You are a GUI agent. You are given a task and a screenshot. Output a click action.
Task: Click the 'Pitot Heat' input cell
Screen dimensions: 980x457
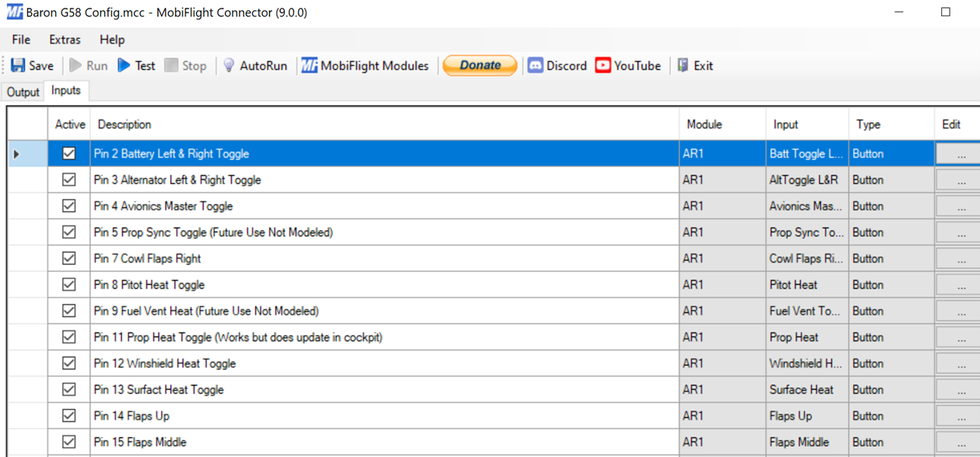point(807,284)
